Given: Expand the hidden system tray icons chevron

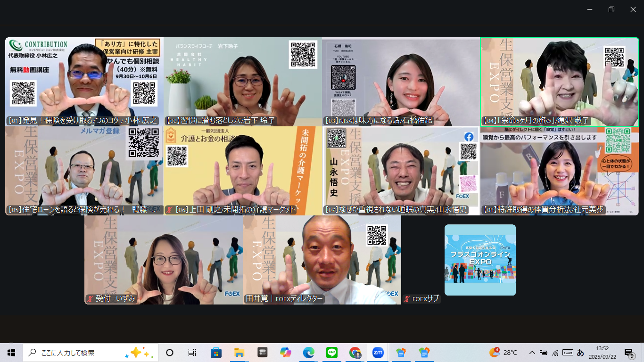Looking at the screenshot, I should [x=532, y=353].
